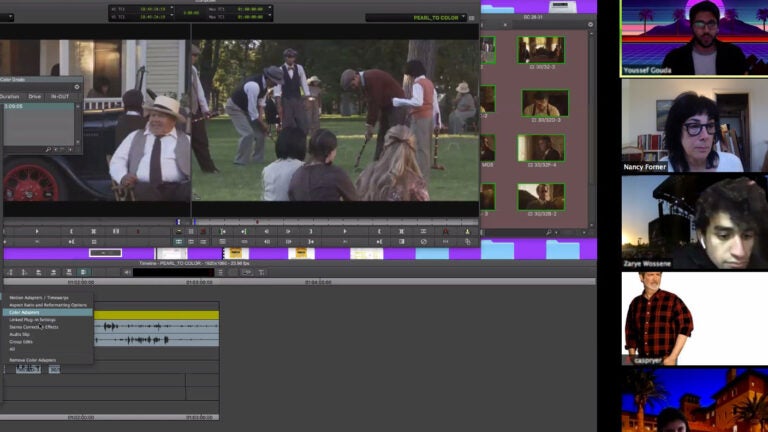
Task: Click the timeline toolbar title/text tool icon
Action: [262, 272]
